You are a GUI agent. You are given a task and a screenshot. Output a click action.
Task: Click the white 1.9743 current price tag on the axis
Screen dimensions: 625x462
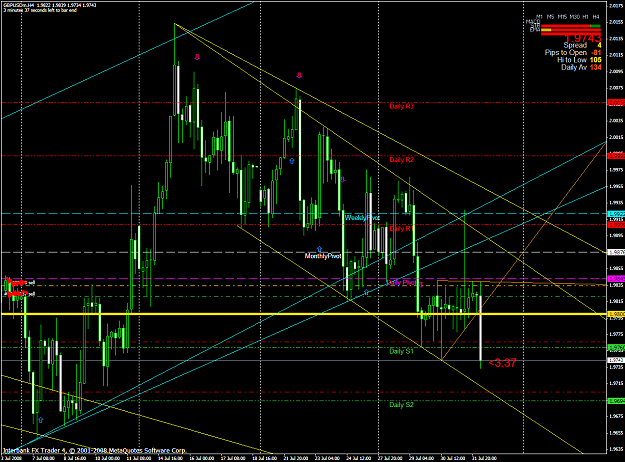coord(616,360)
